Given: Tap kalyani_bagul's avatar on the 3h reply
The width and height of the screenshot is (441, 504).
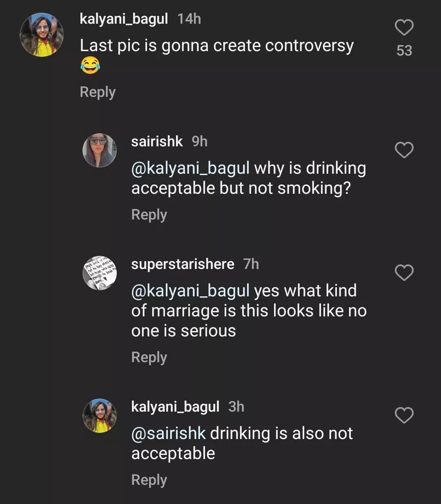Looking at the screenshot, I should coord(100,415).
